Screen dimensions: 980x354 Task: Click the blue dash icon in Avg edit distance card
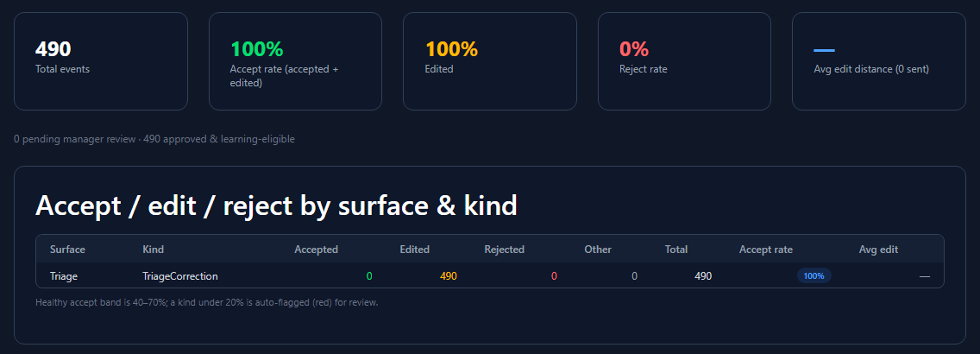(x=824, y=51)
